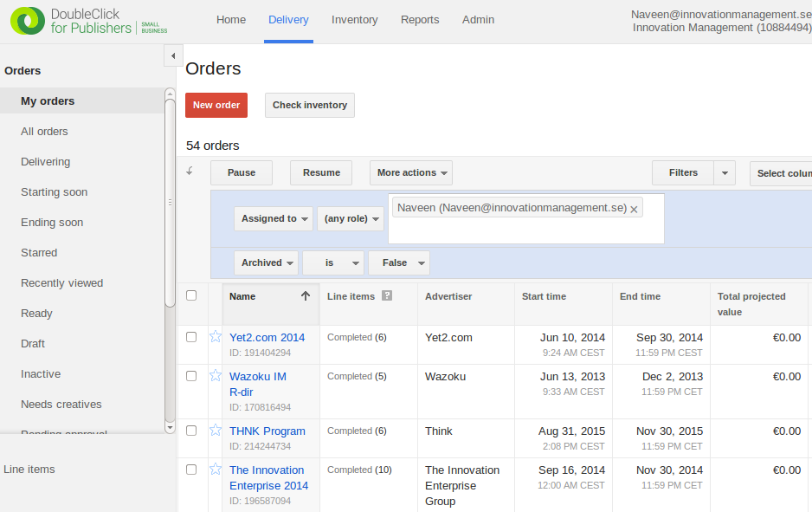Open Wazoku IM R-dir order link
812x512 pixels.
click(258, 384)
